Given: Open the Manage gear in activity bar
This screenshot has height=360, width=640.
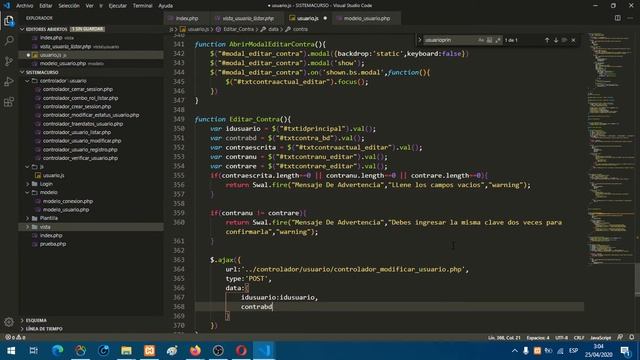Looking at the screenshot, I should [9, 322].
